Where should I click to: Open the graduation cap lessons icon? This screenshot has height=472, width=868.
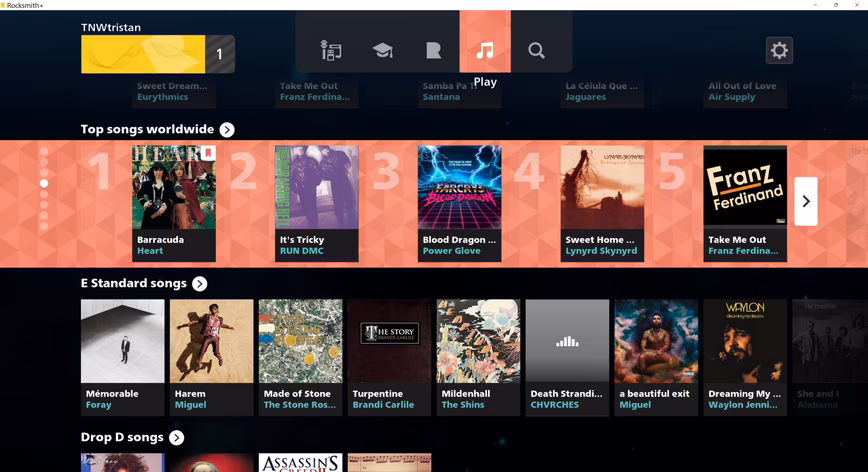(x=383, y=50)
